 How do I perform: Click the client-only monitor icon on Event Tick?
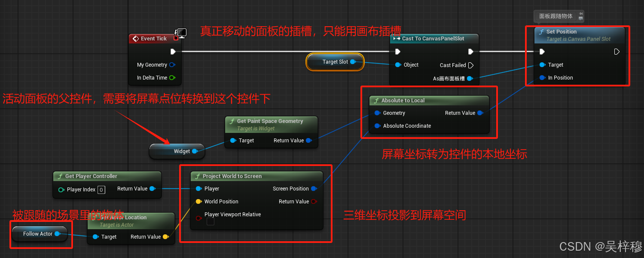[x=182, y=33]
